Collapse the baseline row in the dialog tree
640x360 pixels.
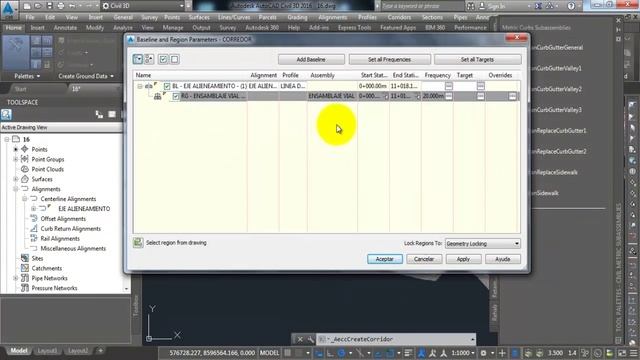point(140,86)
